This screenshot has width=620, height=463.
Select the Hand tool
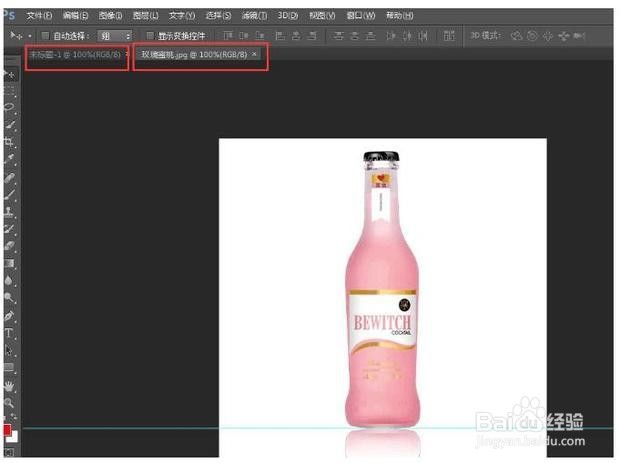9,386
